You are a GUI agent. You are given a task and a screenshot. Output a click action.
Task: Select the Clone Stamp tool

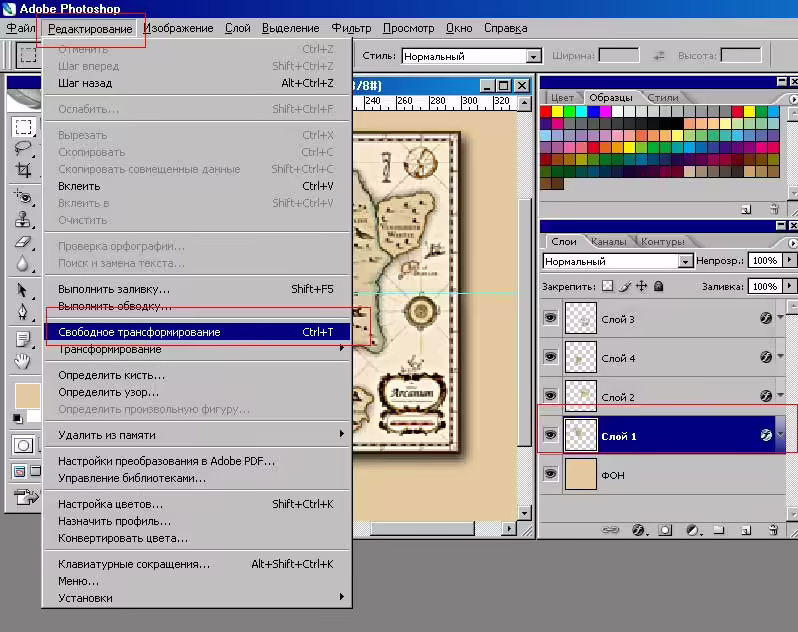coord(23,219)
